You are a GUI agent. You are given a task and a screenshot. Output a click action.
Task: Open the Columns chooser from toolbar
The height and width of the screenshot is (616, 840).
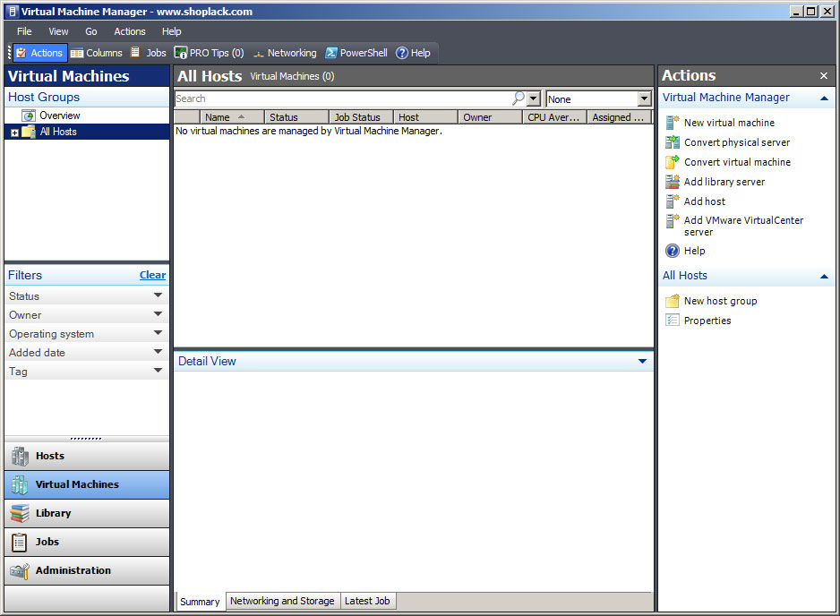click(97, 53)
